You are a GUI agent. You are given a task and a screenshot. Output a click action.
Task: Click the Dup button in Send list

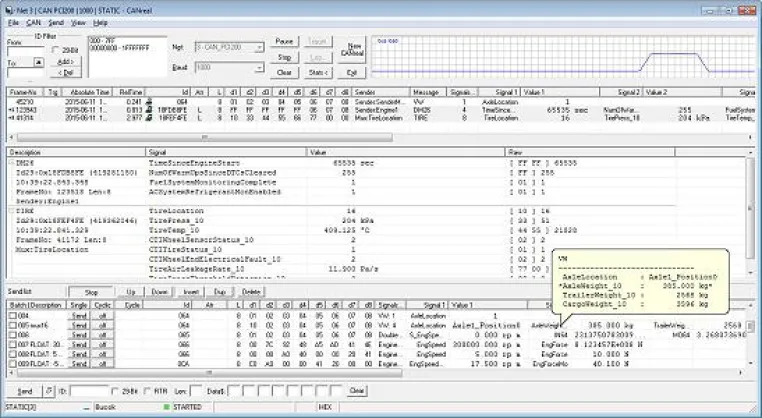220,292
